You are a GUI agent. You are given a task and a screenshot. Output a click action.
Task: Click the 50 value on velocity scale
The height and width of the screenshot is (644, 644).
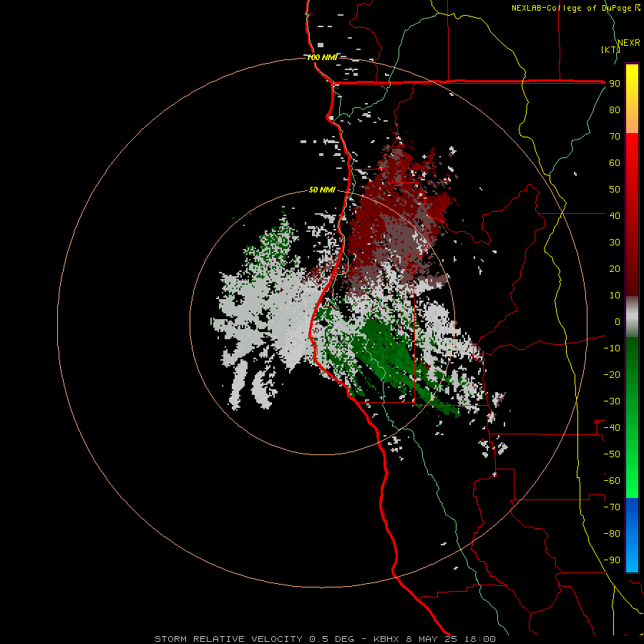[x=615, y=190]
